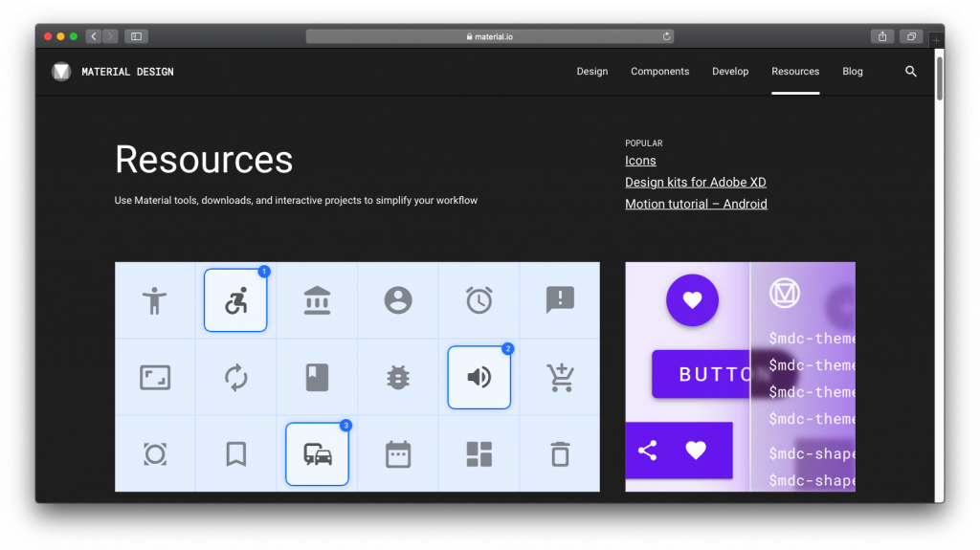
Task: Click the dashboard grid icon tile
Action: point(479,454)
